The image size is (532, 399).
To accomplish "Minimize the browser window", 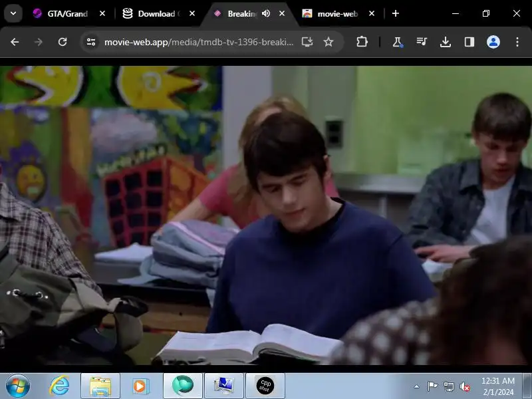I will (456, 13).
